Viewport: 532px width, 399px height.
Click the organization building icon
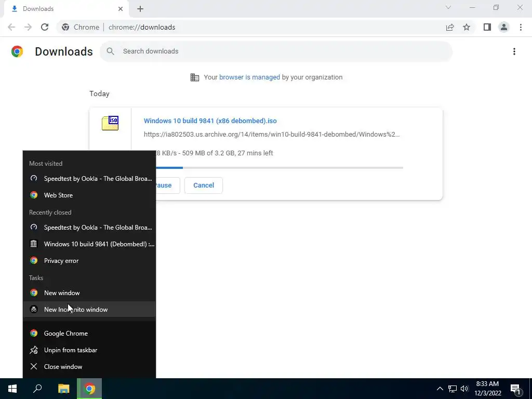click(195, 77)
